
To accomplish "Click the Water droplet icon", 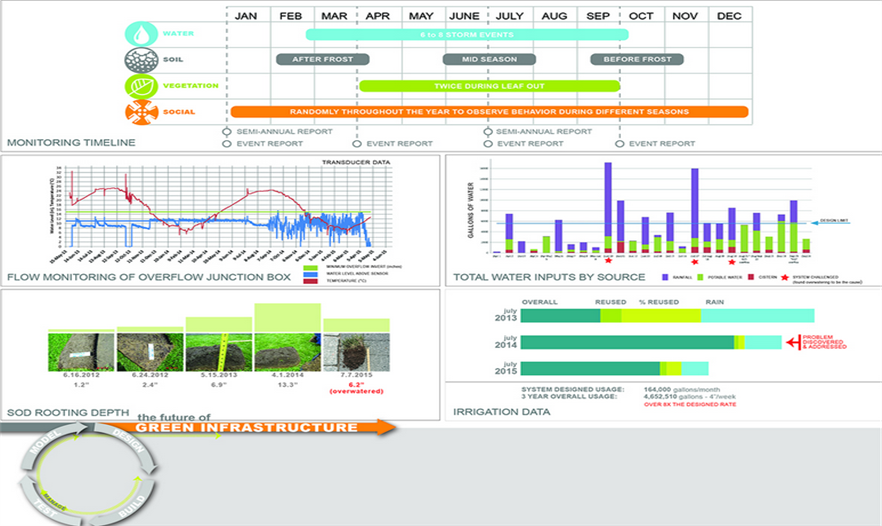I will click(138, 34).
